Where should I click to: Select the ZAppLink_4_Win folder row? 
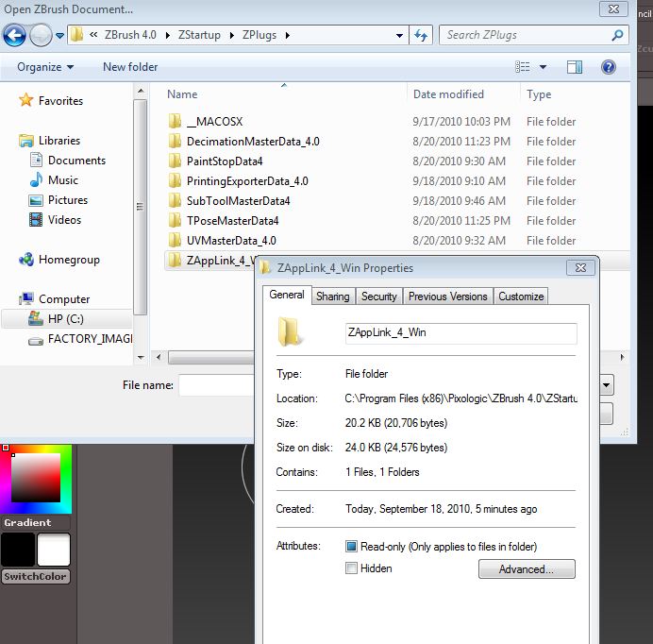click(210, 261)
